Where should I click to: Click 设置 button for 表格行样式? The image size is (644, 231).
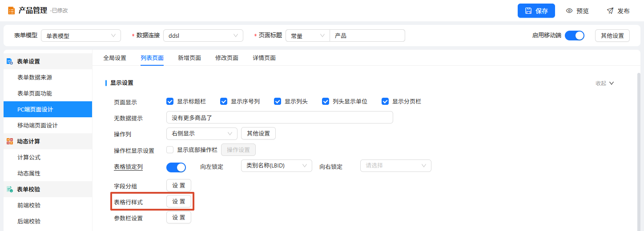(x=179, y=201)
